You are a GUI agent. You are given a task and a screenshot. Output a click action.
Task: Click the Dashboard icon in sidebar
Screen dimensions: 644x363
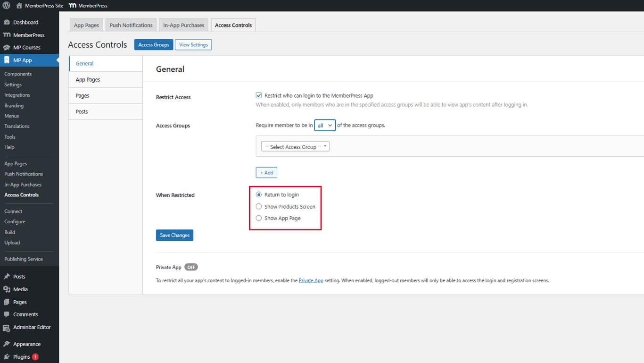click(7, 22)
